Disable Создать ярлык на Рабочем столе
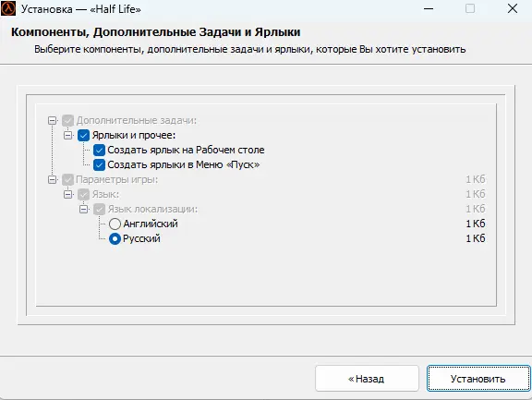 coord(99,150)
